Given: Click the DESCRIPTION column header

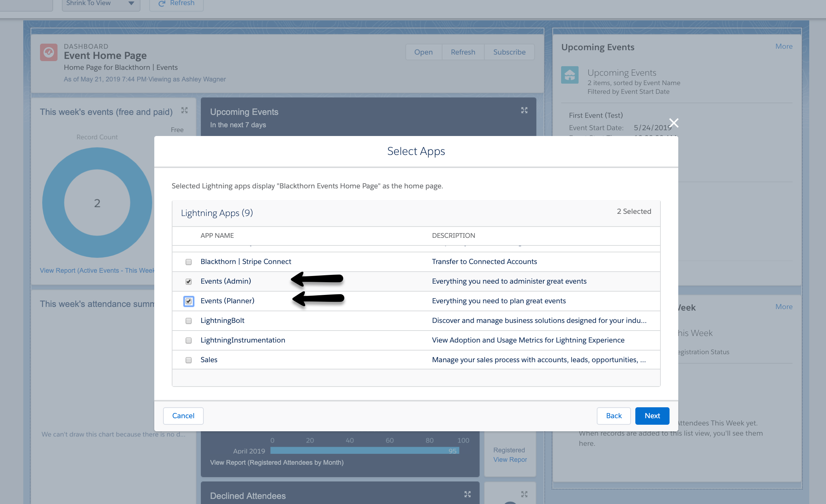Looking at the screenshot, I should [x=453, y=236].
